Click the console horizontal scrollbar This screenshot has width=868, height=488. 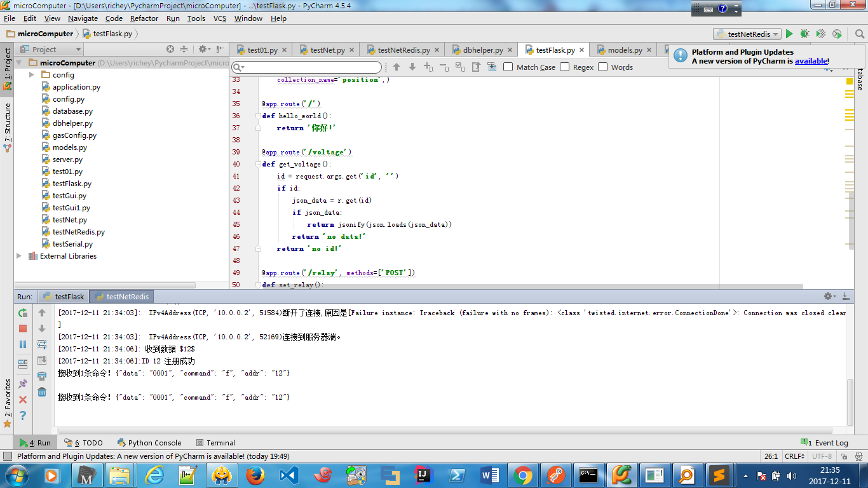pos(445,430)
